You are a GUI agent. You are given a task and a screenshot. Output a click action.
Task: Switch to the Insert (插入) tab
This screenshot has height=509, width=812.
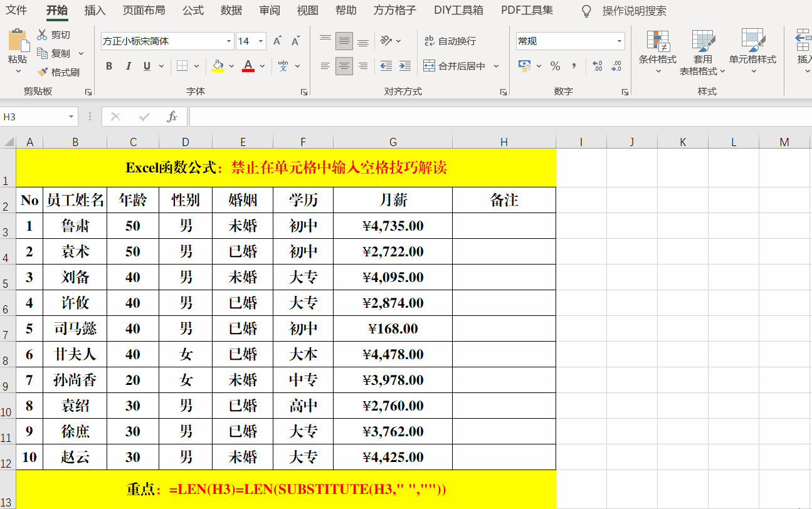tap(95, 11)
